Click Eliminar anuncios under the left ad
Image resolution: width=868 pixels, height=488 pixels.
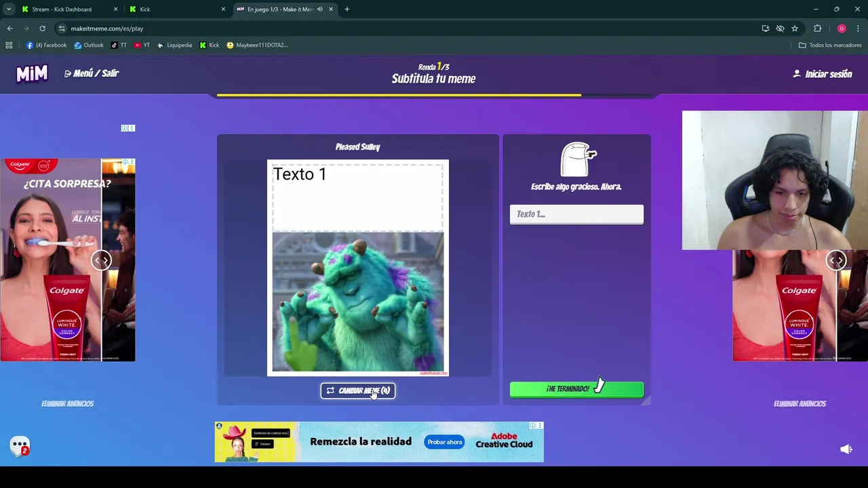tap(67, 403)
